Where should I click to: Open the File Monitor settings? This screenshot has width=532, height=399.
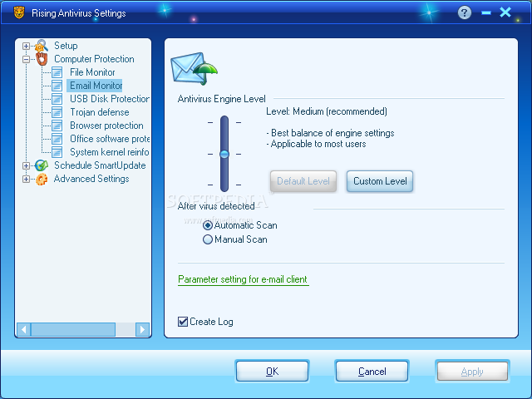click(92, 72)
